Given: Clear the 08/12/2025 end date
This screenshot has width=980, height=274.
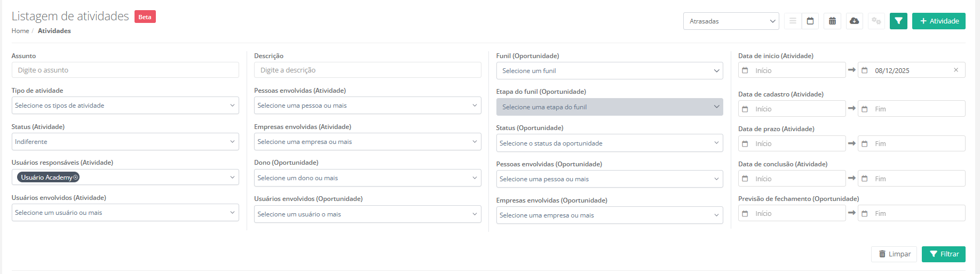Looking at the screenshot, I should point(955,70).
